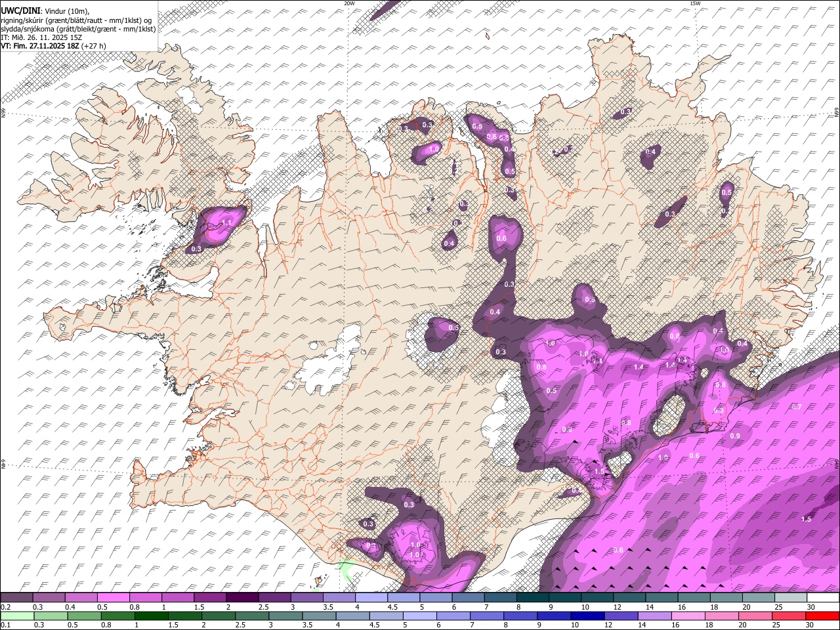This screenshot has height=630, width=840.
Task: Click the dark navy blue swatch labeled 10
Action: click(x=587, y=616)
